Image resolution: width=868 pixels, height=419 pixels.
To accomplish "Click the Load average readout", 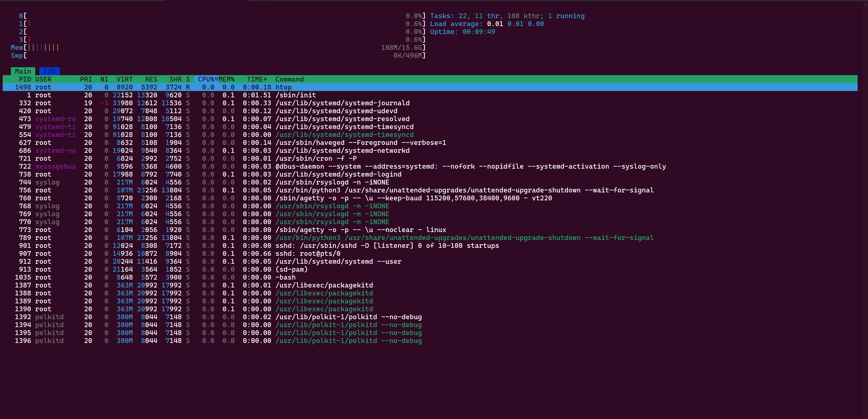I will tap(487, 24).
